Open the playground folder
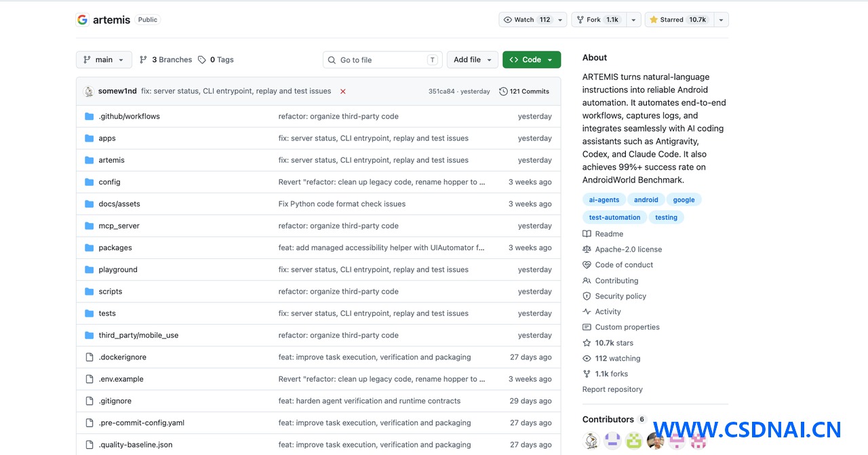 [118, 270]
